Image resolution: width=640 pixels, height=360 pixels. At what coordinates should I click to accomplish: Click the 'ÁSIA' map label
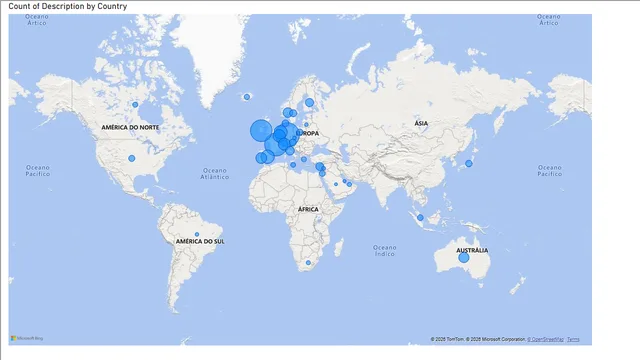point(421,123)
